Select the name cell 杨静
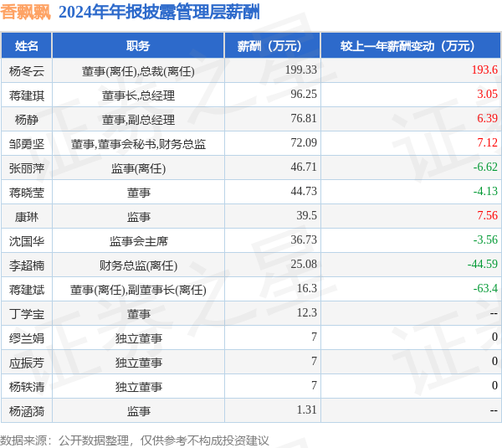 (x=27, y=120)
